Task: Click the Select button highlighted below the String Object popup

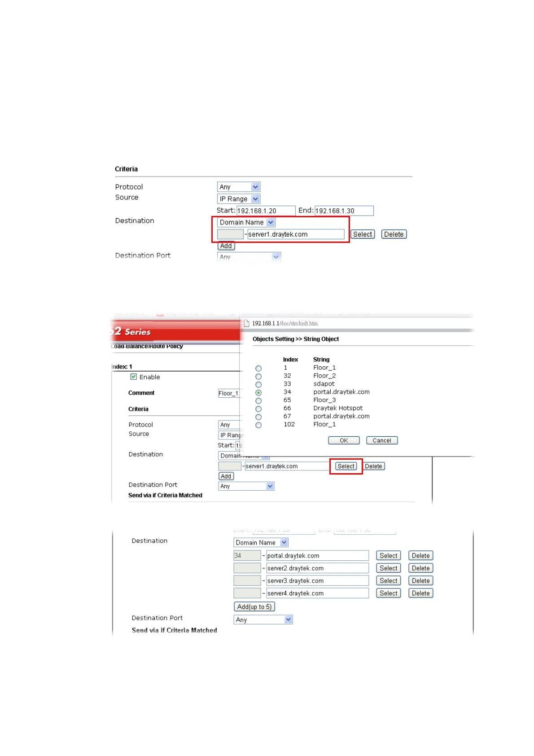Action: (346, 466)
